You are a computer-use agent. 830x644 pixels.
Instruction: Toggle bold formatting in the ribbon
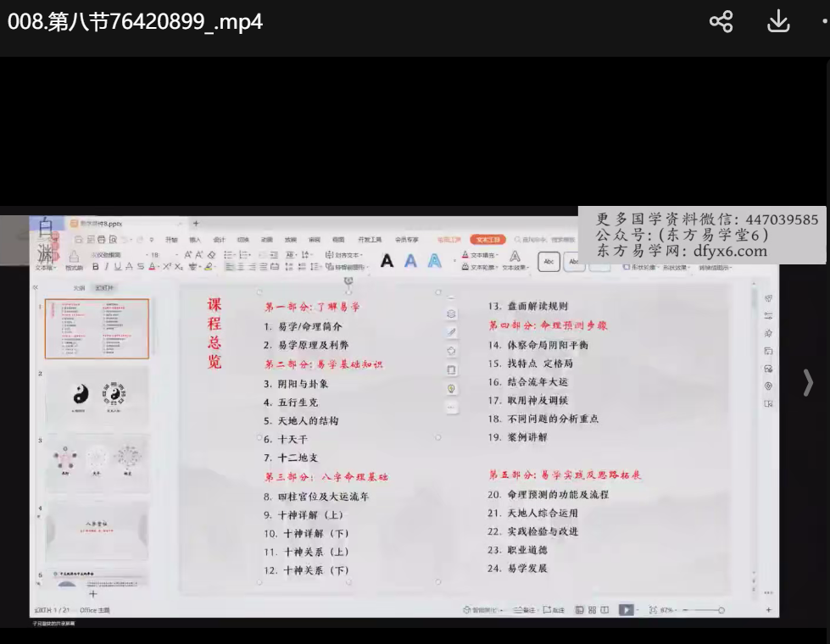coord(96,267)
